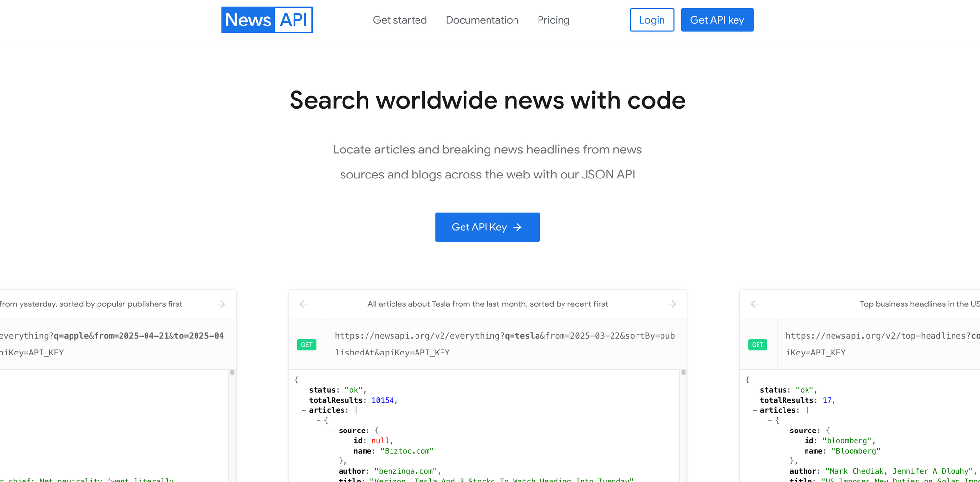Click right arrow on Apple articles card
The height and width of the screenshot is (482, 980).
point(220,304)
